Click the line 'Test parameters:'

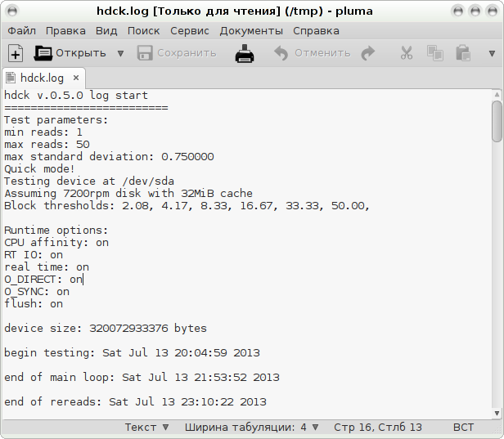[x=56, y=120]
